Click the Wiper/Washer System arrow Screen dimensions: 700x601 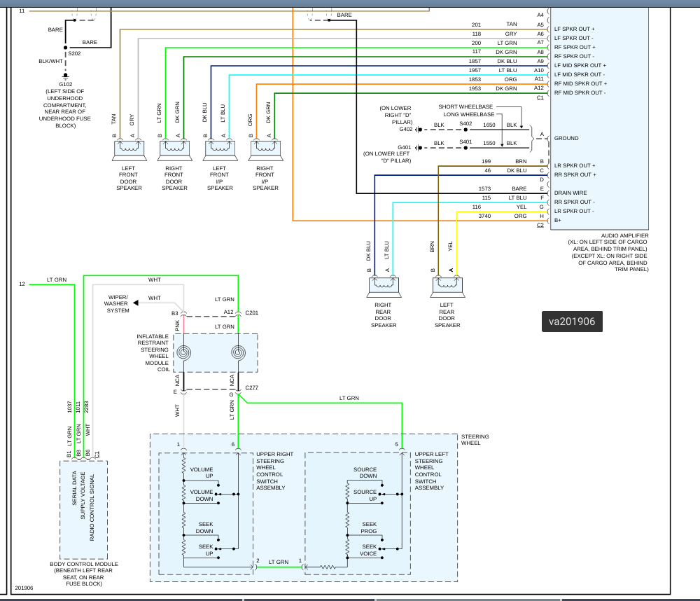pyautogui.click(x=136, y=303)
